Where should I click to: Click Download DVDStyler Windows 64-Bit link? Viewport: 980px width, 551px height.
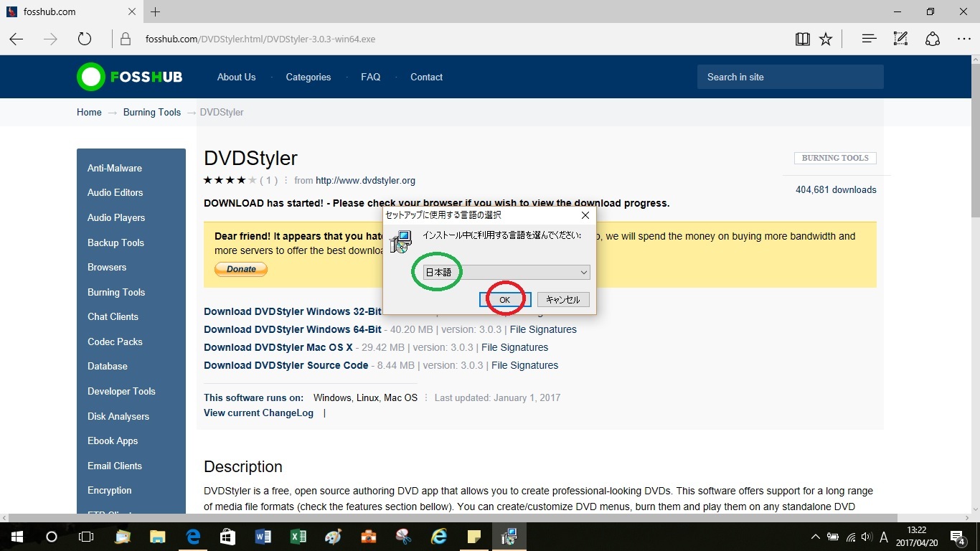coord(293,329)
